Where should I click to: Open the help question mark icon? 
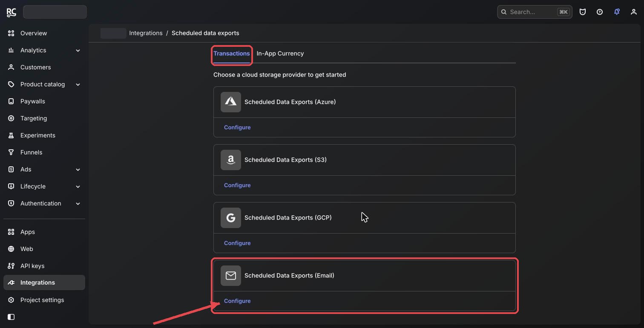(x=600, y=12)
